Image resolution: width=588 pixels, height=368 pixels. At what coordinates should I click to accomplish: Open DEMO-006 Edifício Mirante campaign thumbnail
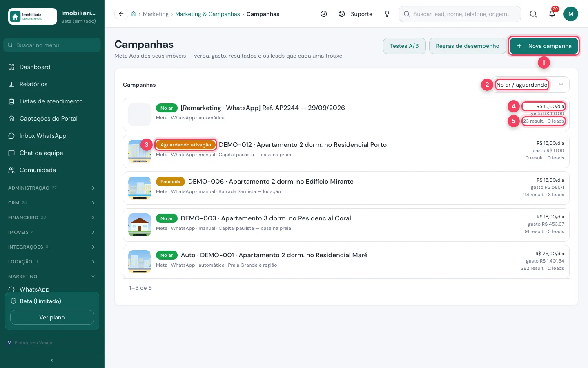140,188
